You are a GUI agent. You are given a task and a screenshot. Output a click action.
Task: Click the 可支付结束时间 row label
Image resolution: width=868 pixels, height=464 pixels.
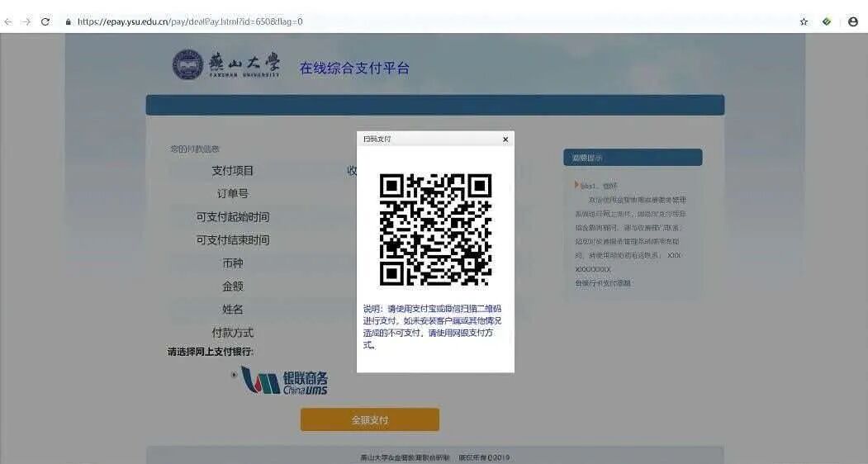tap(233, 240)
